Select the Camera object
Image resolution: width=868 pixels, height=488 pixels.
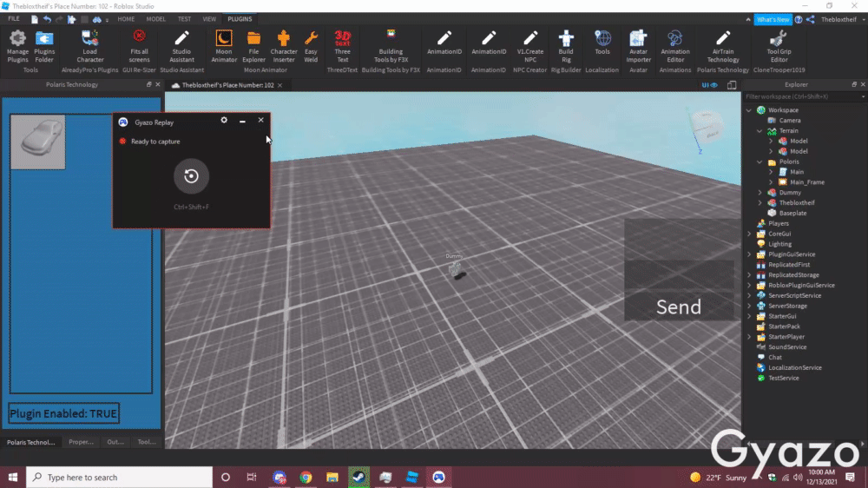(x=789, y=120)
